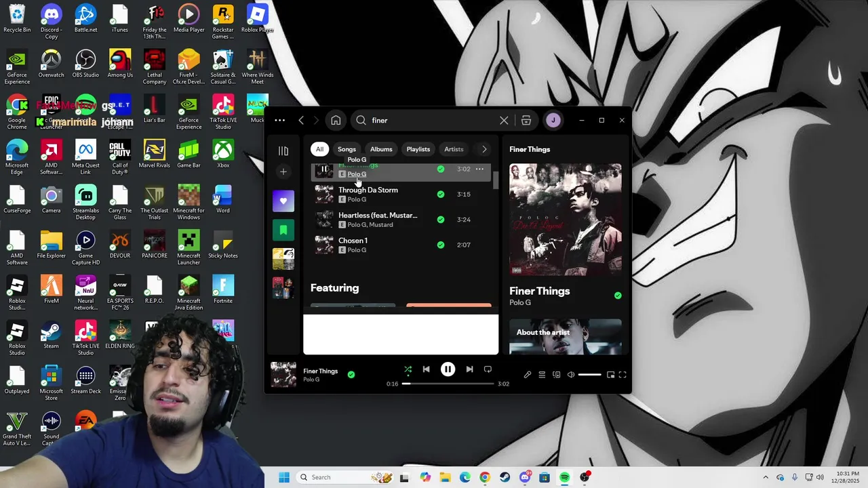
Task: Enter Spotify full screen mode
Action: [623, 375]
